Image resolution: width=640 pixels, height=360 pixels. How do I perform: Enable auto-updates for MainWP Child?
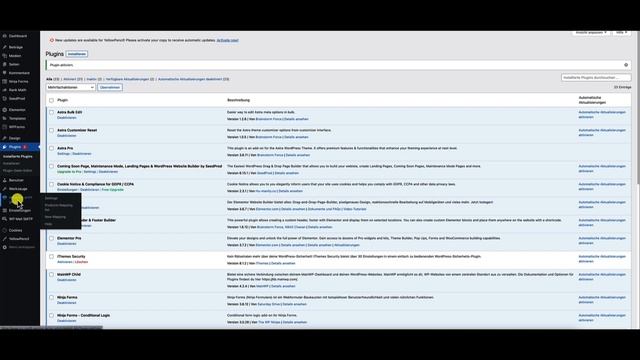pyautogui.click(x=602, y=277)
